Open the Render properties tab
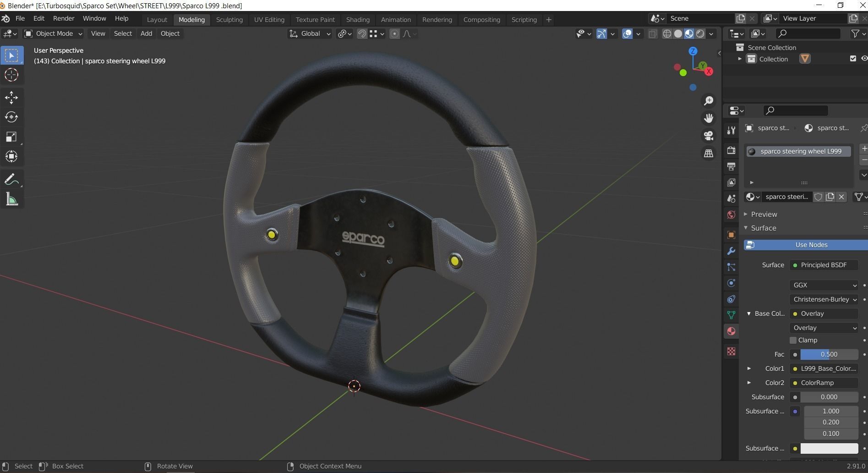This screenshot has height=473, width=868. 731,150
